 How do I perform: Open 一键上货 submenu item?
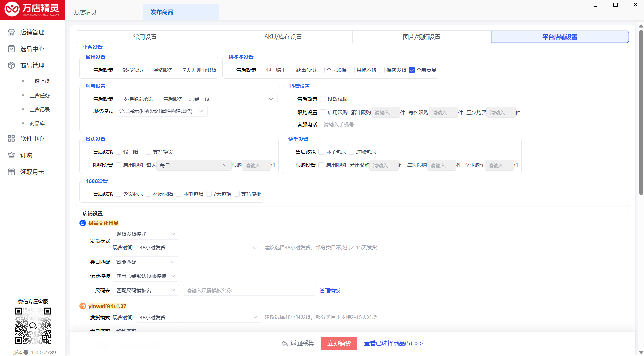40,81
